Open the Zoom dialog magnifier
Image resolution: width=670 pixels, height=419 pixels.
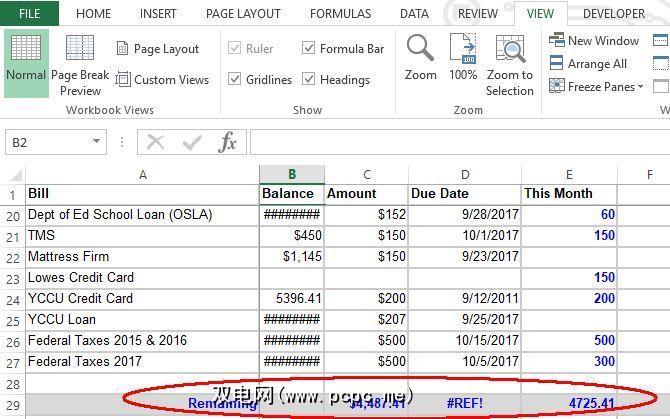pyautogui.click(x=420, y=58)
